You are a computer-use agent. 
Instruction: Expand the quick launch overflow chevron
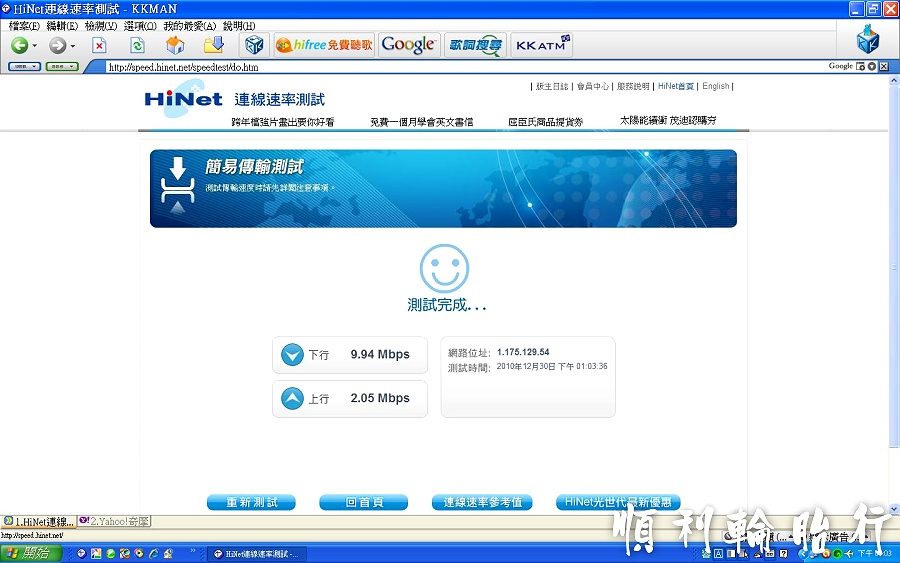pyautogui.click(x=193, y=552)
